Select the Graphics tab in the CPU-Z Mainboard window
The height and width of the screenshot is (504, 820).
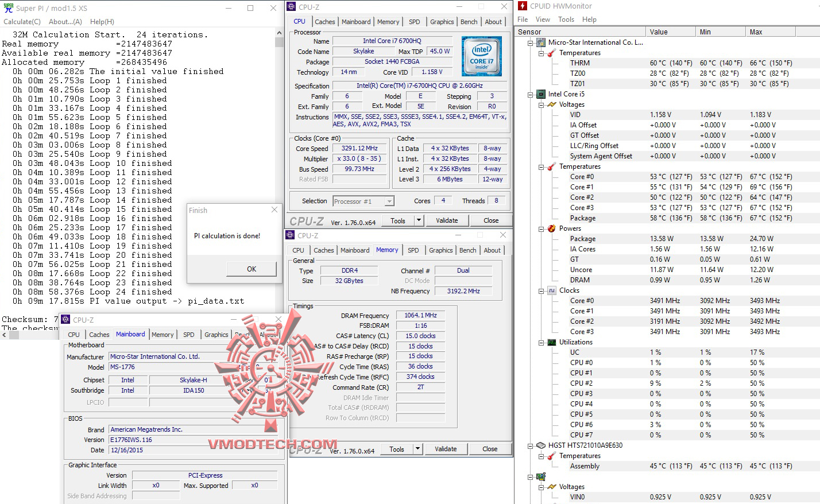(216, 335)
